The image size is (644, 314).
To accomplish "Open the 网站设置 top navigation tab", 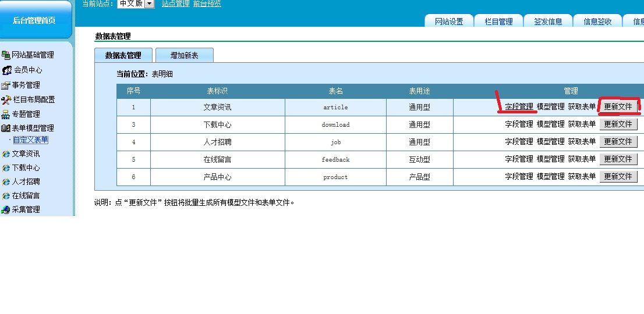I will pyautogui.click(x=449, y=22).
